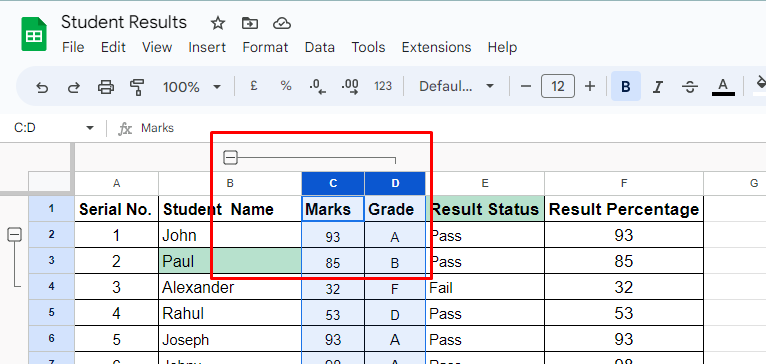Click the Result Percentage header cell

(624, 209)
